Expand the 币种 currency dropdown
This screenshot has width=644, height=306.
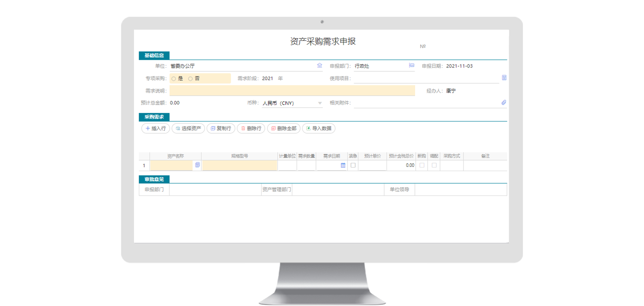click(320, 103)
